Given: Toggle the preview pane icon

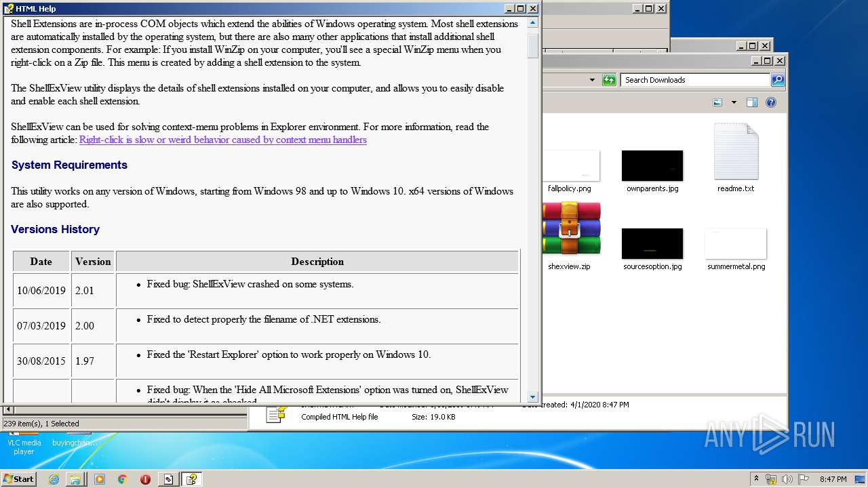Looking at the screenshot, I should 751,102.
